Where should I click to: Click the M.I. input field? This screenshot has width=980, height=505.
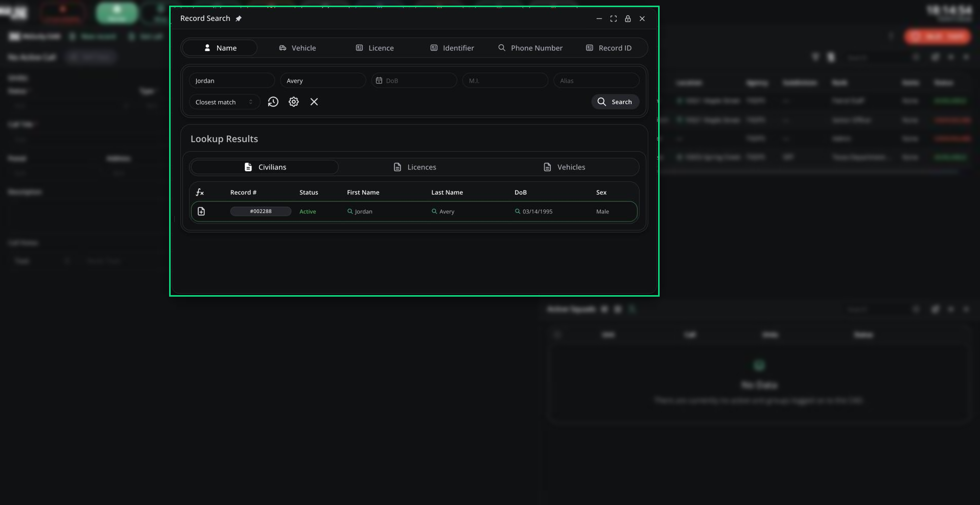tap(505, 81)
